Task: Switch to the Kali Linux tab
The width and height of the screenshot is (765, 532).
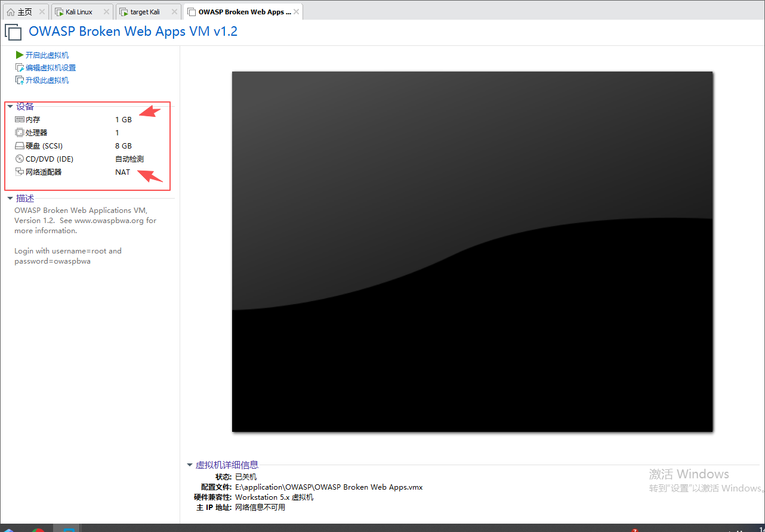Action: tap(82, 11)
